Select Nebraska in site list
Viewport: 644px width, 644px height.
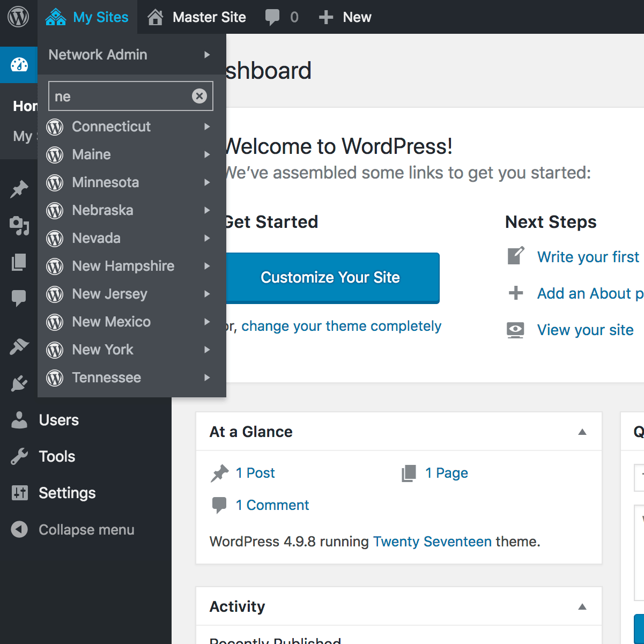tap(132, 210)
